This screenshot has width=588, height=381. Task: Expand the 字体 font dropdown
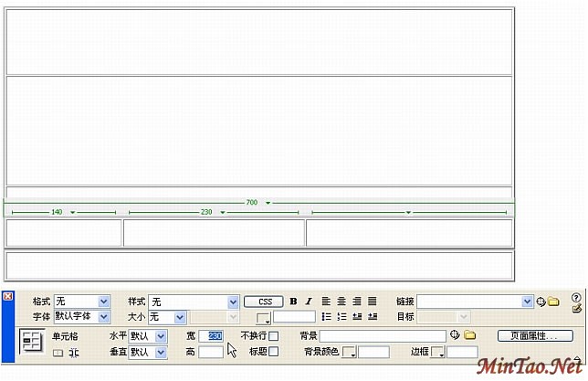click(x=103, y=317)
